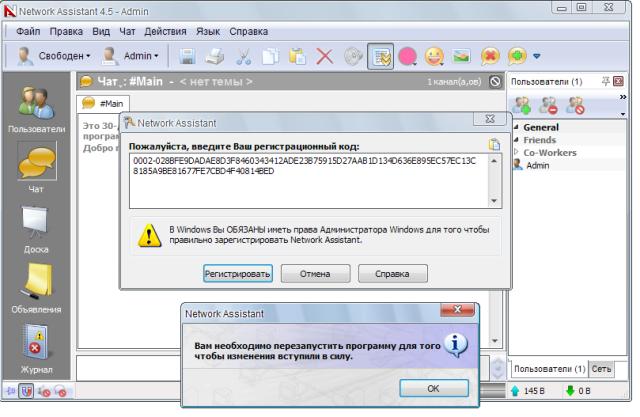
Task: Expand the Co-Workers group
Action: 516,152
